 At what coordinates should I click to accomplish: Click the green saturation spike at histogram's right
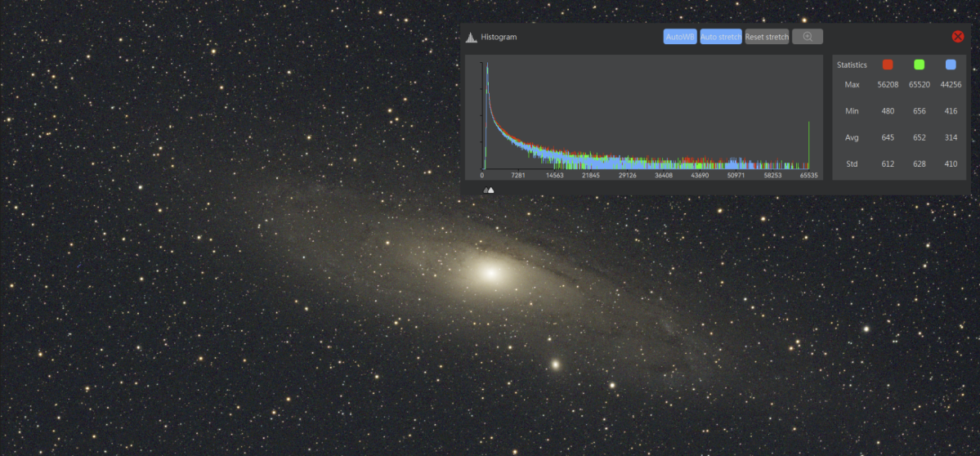(809, 145)
